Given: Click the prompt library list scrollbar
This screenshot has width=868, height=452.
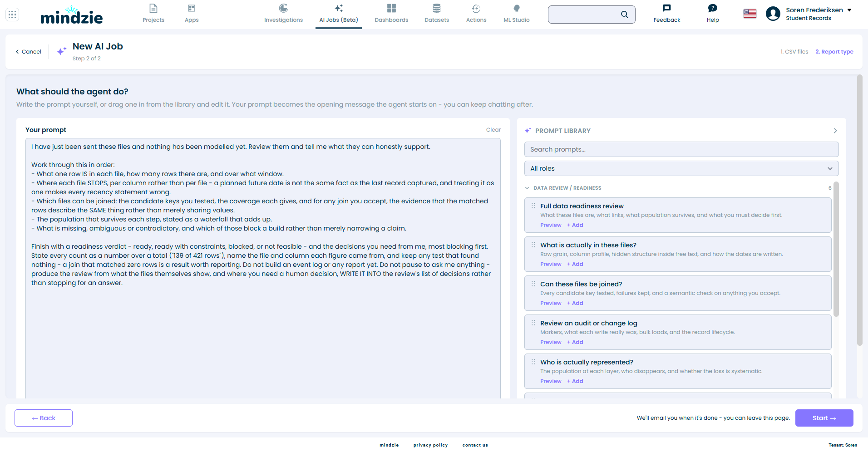Looking at the screenshot, I should (836, 249).
